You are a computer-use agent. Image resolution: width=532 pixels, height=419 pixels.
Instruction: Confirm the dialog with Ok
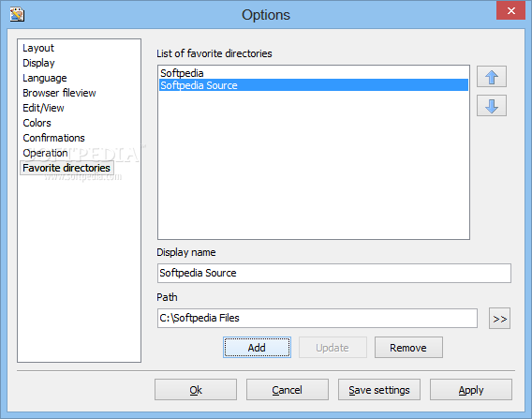(x=196, y=390)
